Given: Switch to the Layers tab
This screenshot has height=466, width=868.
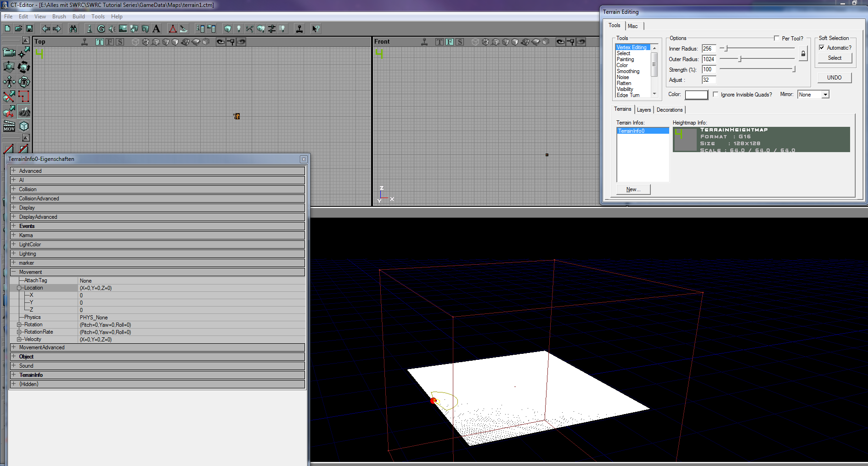Looking at the screenshot, I should pyautogui.click(x=643, y=110).
